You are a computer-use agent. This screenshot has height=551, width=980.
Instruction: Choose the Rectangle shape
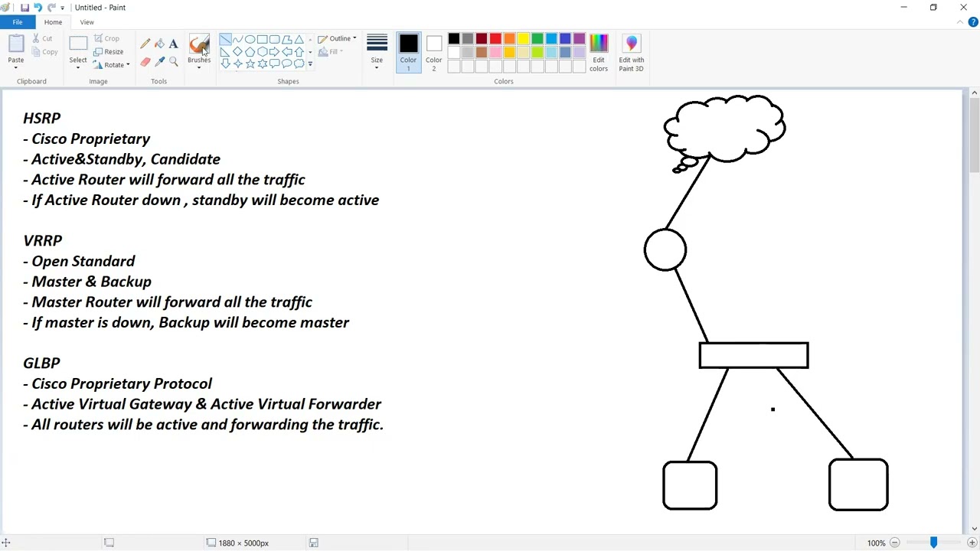coord(262,39)
